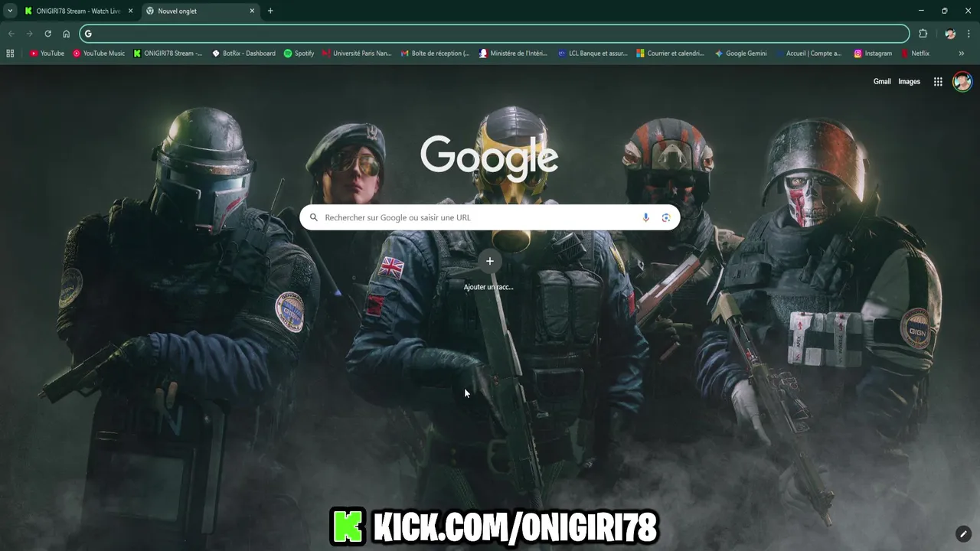This screenshot has width=980, height=551.
Task: Open the Images link
Action: 909,82
